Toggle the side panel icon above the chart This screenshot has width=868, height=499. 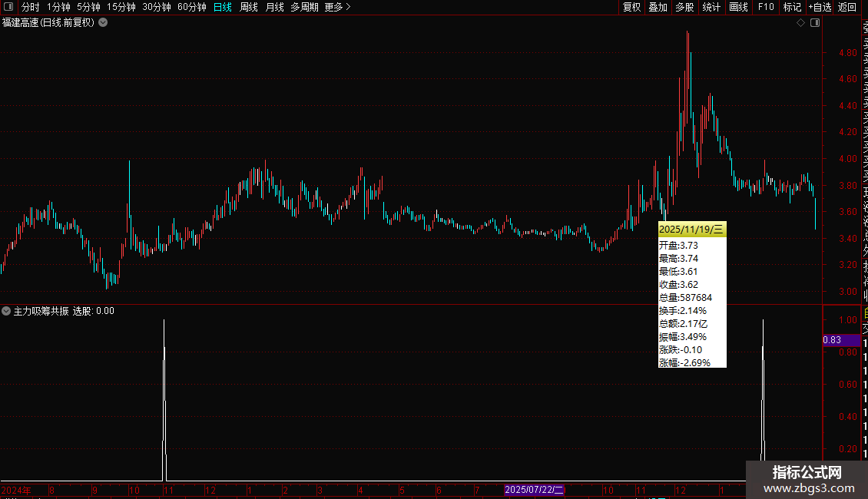(815, 23)
